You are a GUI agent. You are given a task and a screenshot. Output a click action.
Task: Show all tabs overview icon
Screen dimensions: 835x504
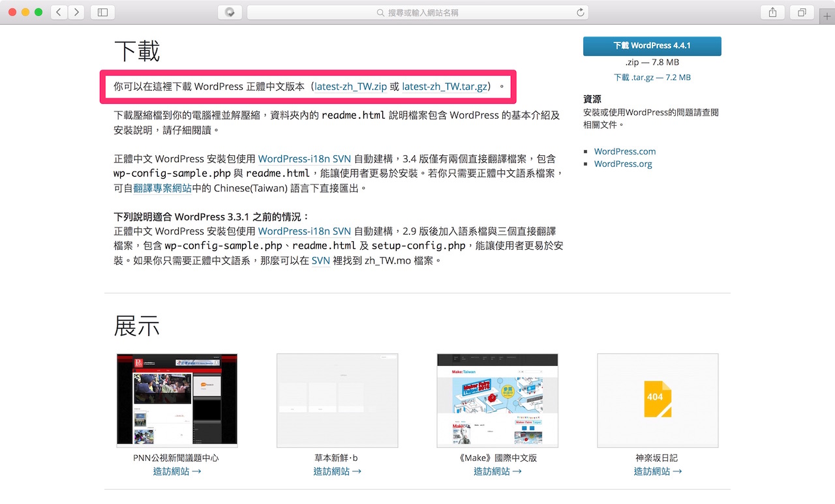pyautogui.click(x=802, y=12)
